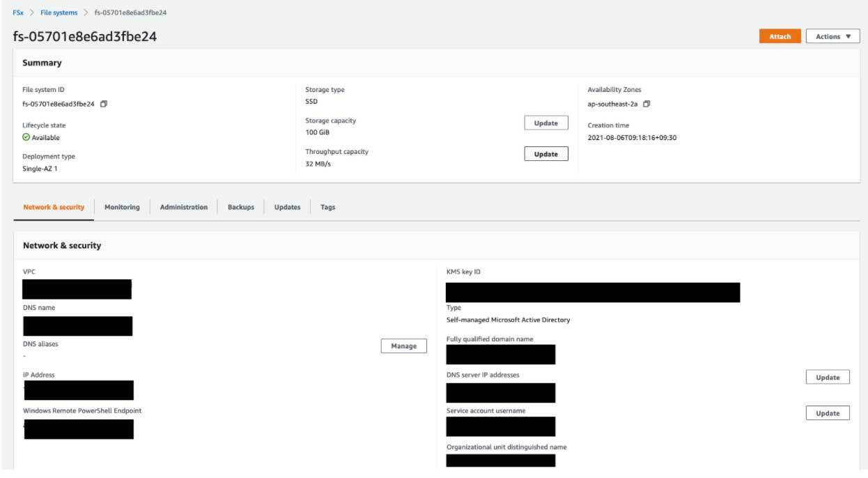Update the storage capacity
The image size is (868, 478).
tap(546, 123)
